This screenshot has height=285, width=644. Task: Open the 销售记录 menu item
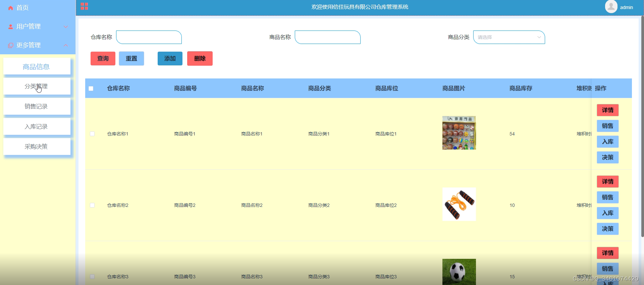pyautogui.click(x=37, y=106)
